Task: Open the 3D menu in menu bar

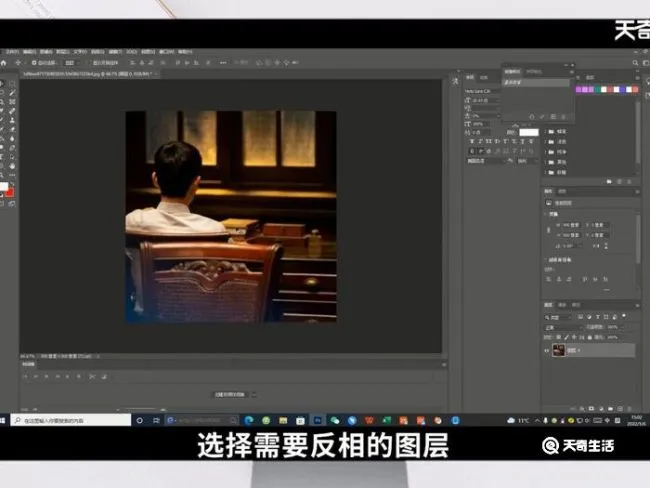Action: 131,52
